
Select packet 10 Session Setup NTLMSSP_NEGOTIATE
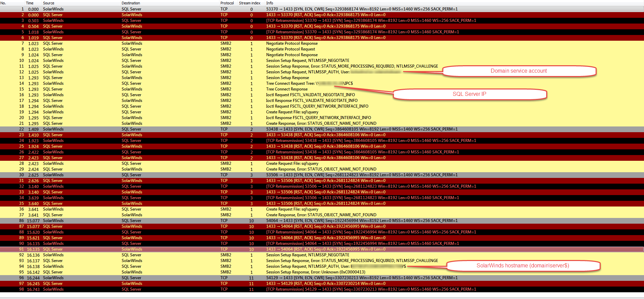click(x=322, y=61)
